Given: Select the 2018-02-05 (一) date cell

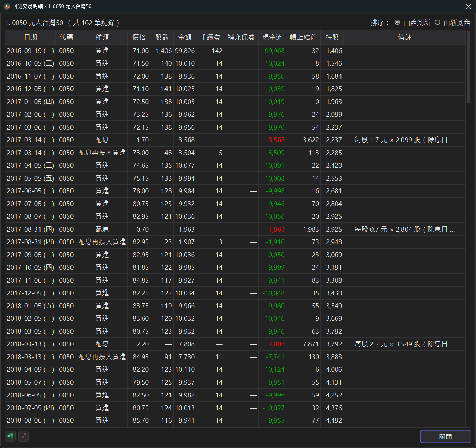Looking at the screenshot, I should [x=31, y=318].
